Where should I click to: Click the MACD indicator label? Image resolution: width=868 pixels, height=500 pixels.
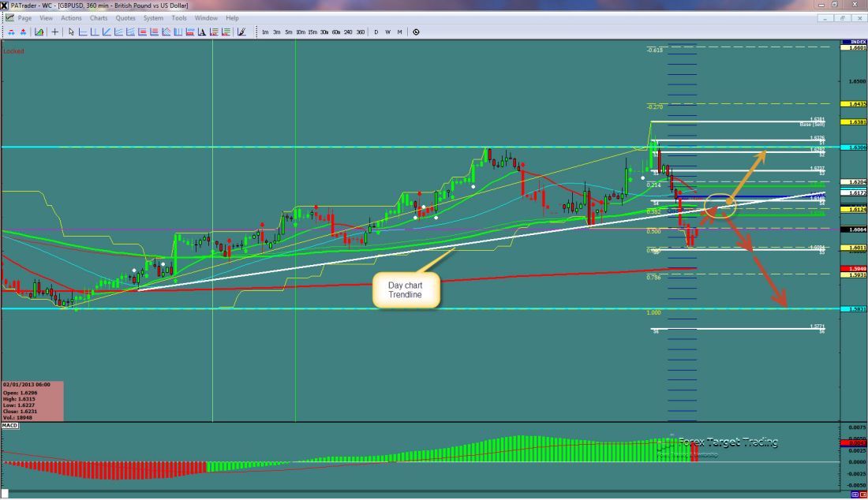[x=10, y=425]
